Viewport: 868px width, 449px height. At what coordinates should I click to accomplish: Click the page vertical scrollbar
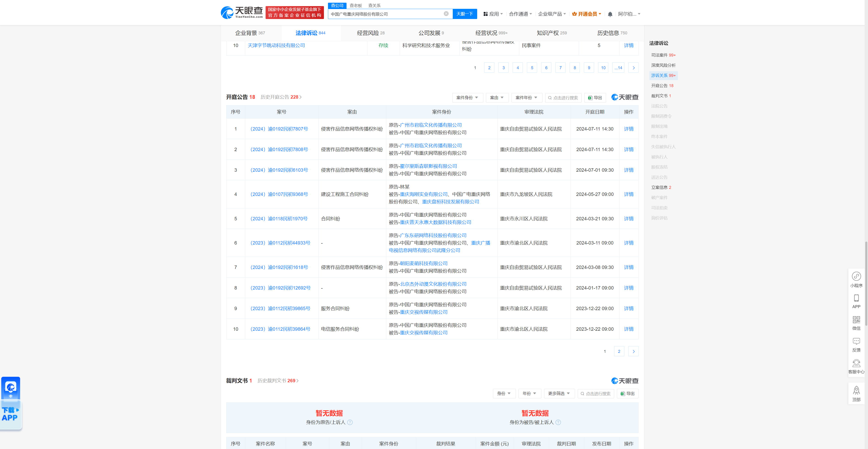[x=866, y=283]
